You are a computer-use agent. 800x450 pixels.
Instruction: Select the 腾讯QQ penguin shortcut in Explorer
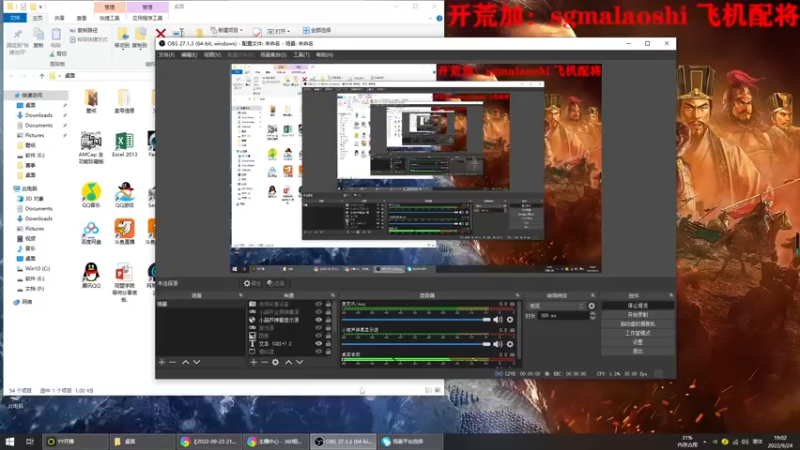[91, 276]
